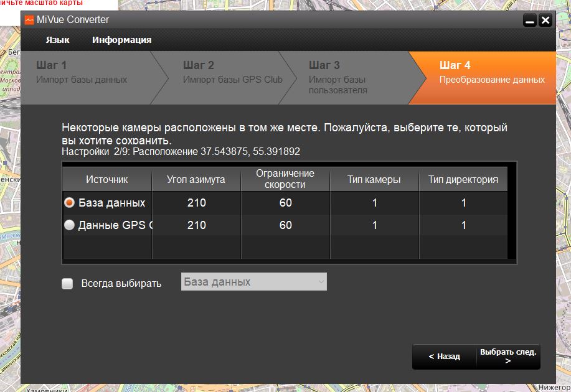Click the Тип директория column header
571x392 pixels.
pyautogui.click(x=463, y=179)
